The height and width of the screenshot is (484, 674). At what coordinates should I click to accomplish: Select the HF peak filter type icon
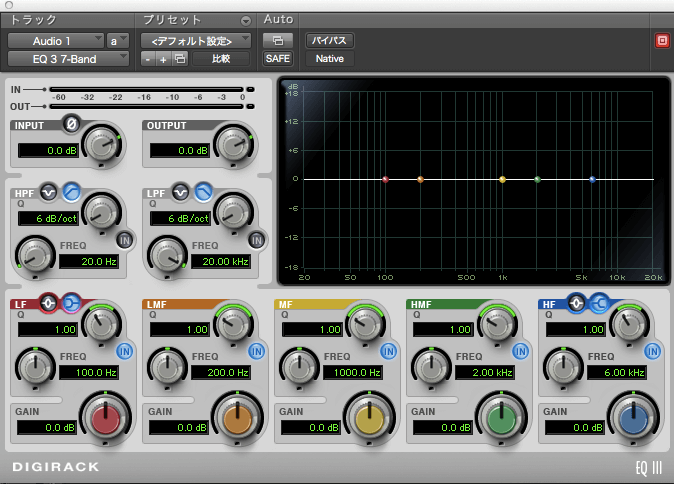(576, 303)
